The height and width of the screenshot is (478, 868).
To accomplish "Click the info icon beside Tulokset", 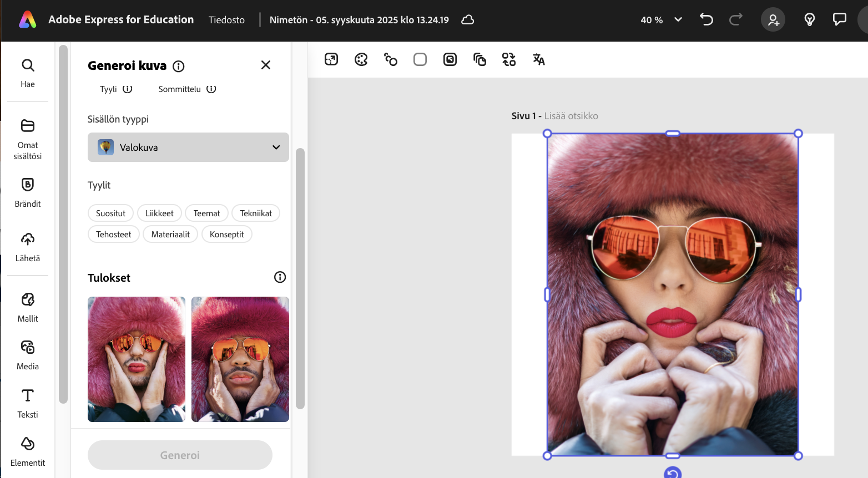I will point(280,277).
